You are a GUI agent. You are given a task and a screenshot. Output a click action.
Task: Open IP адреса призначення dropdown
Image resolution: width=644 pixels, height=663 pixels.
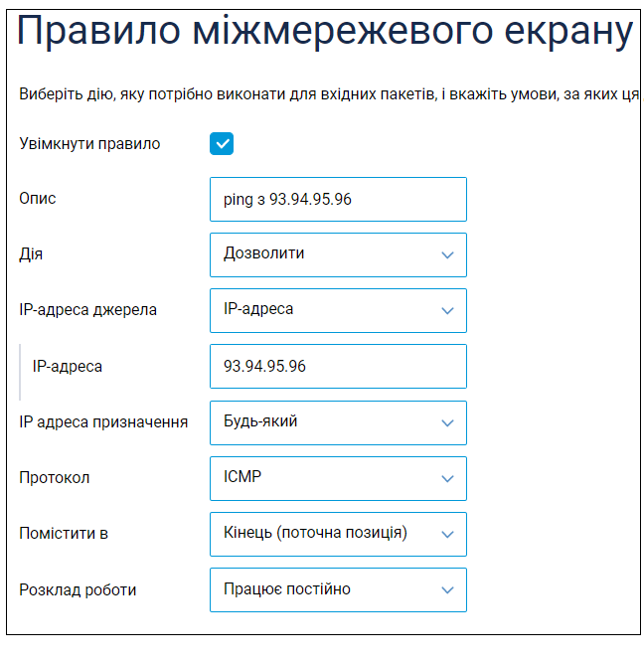(x=338, y=422)
